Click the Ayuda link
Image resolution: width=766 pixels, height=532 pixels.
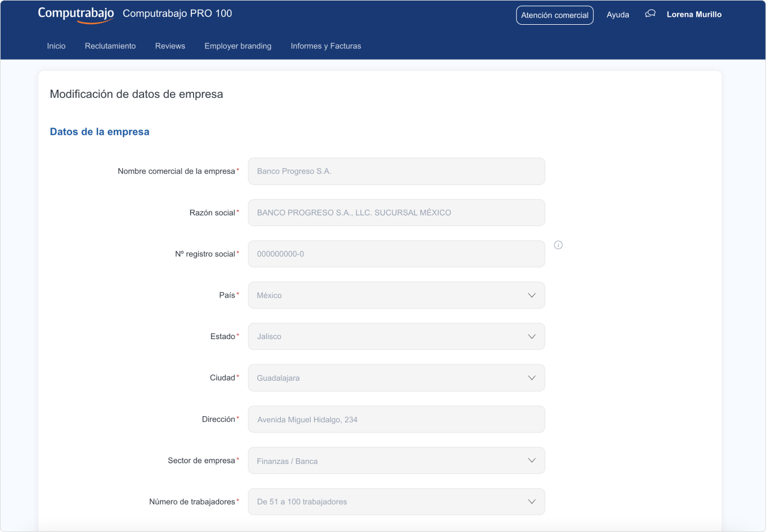pos(617,15)
